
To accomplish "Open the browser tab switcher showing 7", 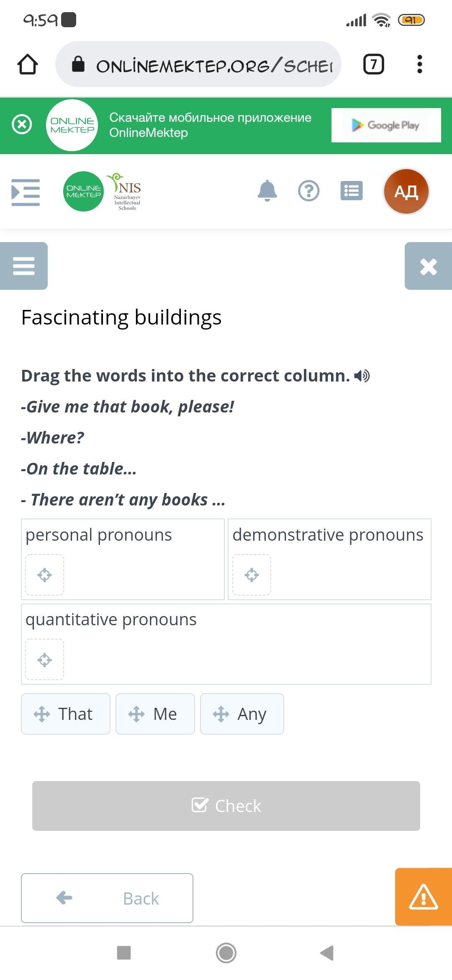I will point(373,64).
